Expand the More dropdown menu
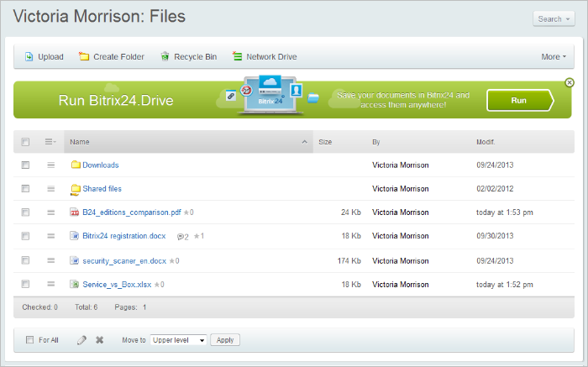This screenshot has height=367, width=588. 554,57
